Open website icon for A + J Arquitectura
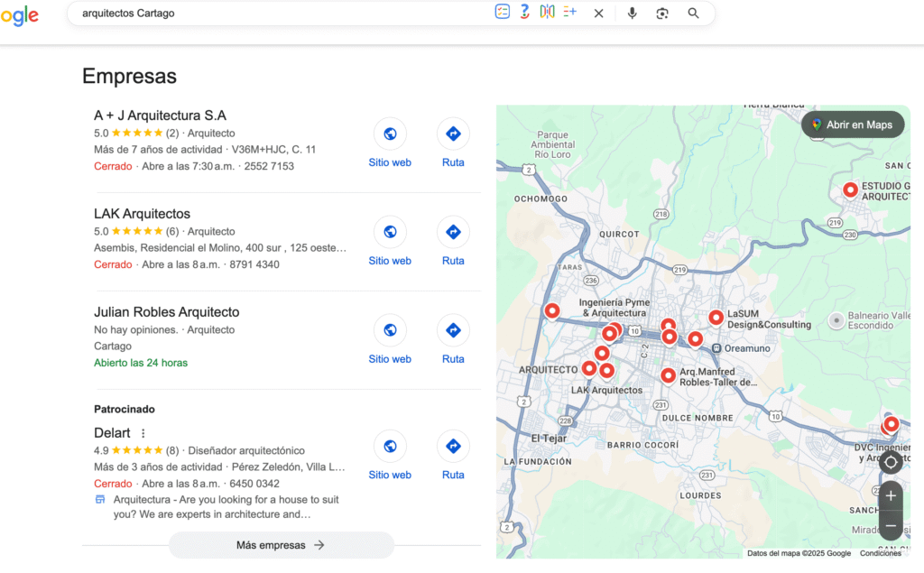 [390, 134]
